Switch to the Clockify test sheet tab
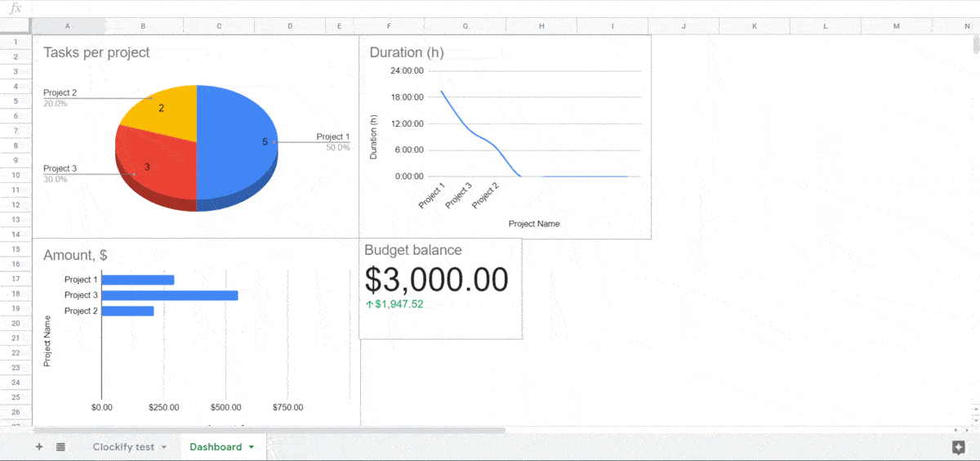 (x=122, y=447)
